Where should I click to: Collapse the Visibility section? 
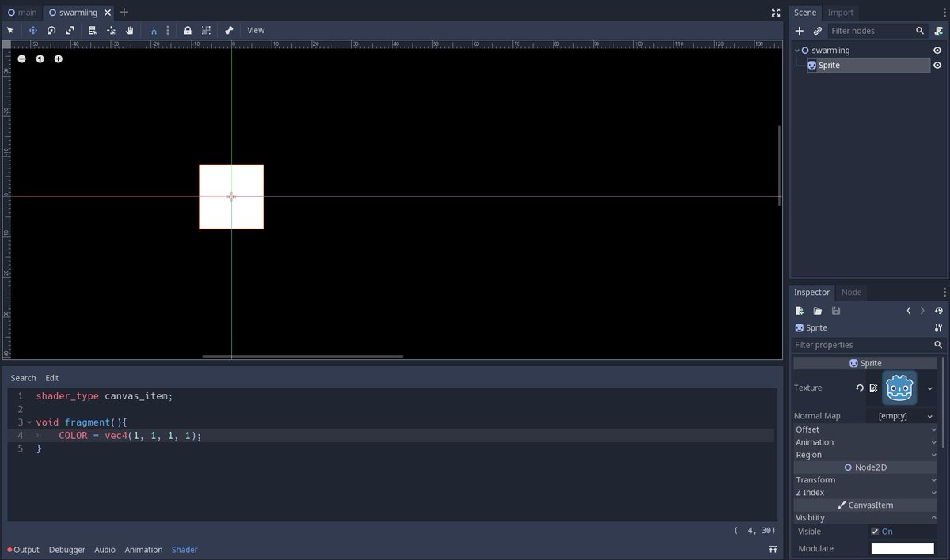click(x=865, y=518)
